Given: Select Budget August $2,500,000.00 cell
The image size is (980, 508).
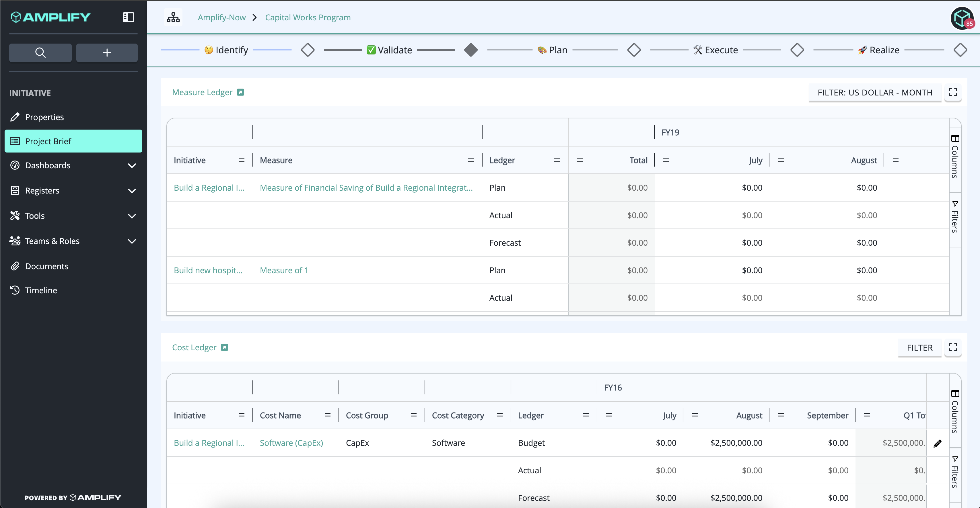Looking at the screenshot, I should click(x=726, y=443).
